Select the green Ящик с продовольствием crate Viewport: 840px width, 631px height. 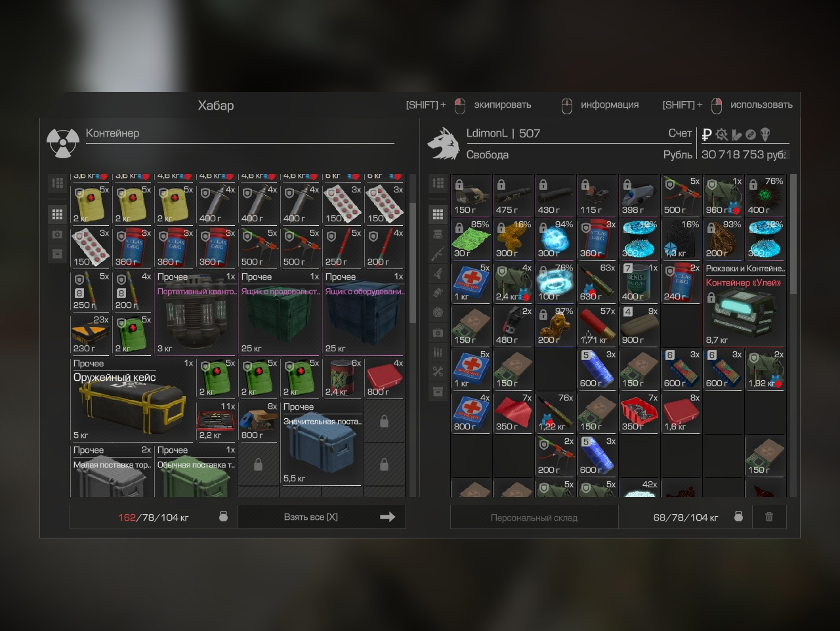pyautogui.click(x=280, y=313)
